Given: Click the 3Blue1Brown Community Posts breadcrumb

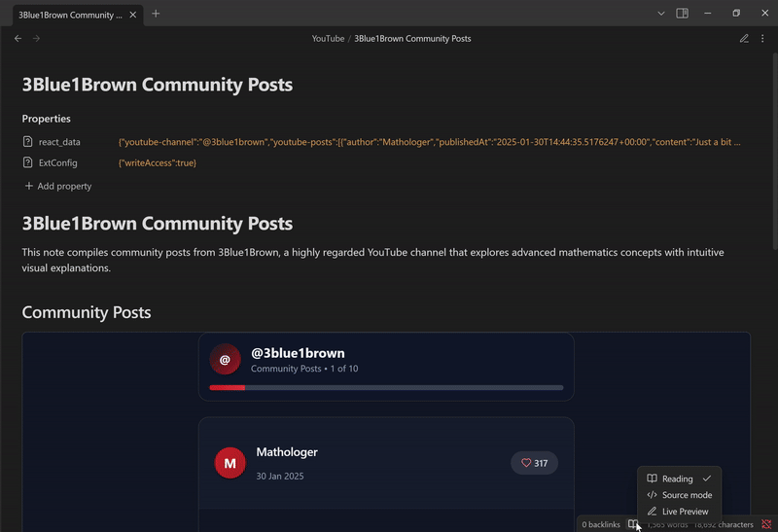Looking at the screenshot, I should [412, 39].
